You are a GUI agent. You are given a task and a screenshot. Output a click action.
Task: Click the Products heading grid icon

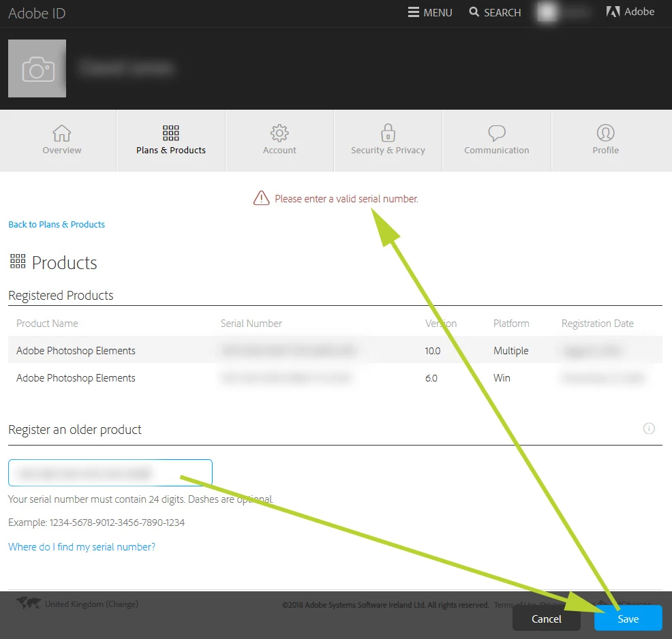pos(18,261)
